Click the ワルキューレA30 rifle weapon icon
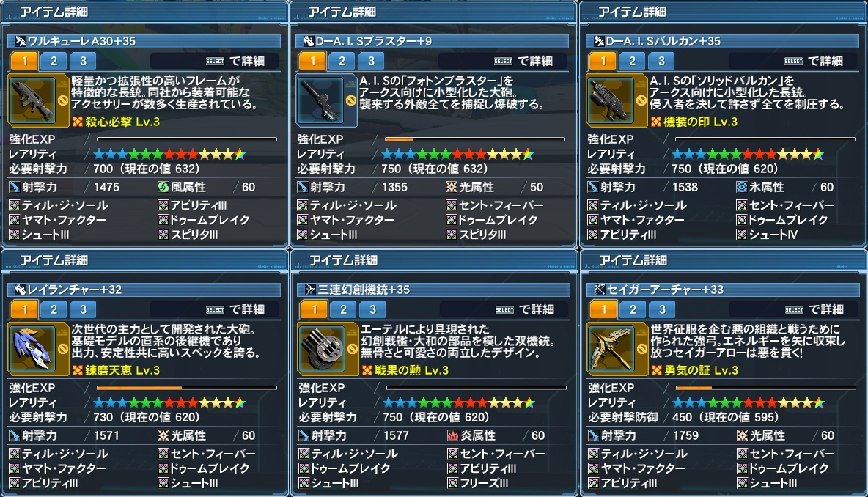Screen dimensions: 868x497 (x=32, y=100)
